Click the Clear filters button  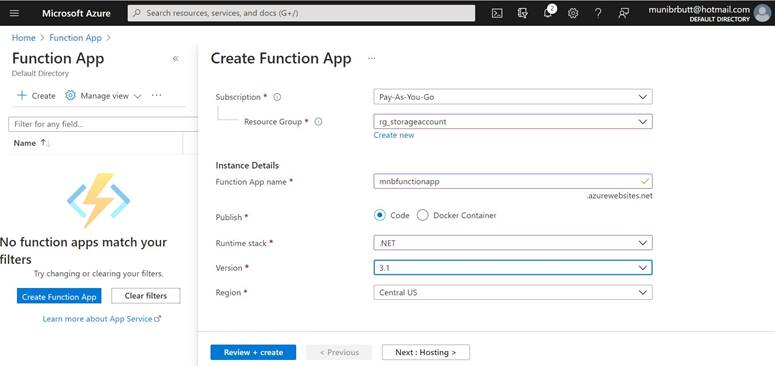coord(146,296)
